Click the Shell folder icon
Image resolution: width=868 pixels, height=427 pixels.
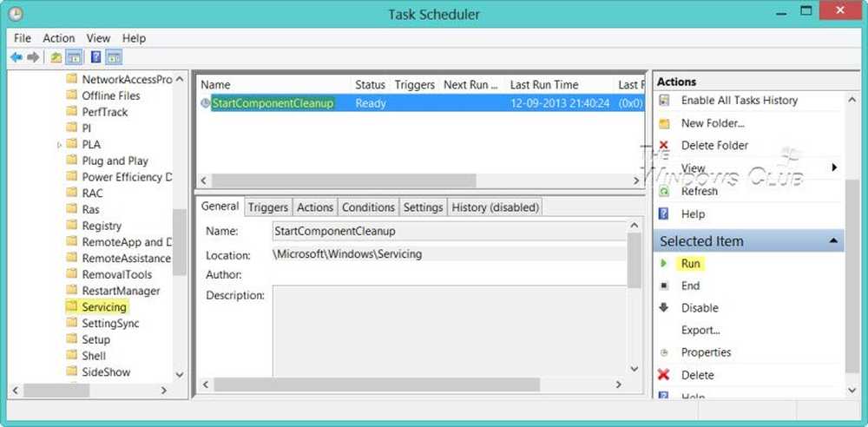pos(71,356)
